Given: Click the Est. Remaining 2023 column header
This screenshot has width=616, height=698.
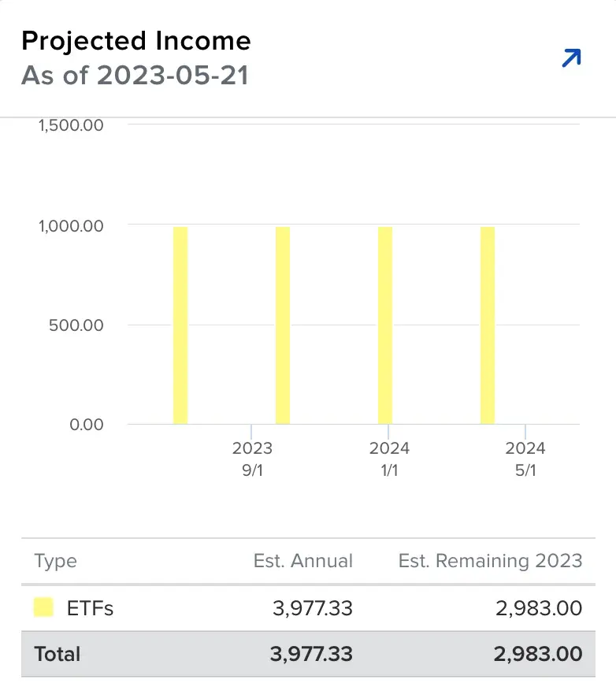Looking at the screenshot, I should [x=490, y=561].
